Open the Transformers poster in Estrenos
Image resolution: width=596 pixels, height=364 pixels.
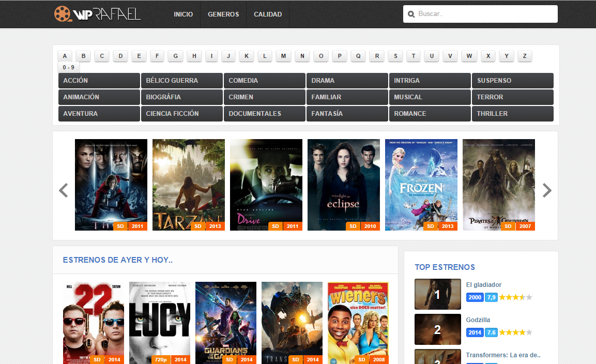point(292,323)
